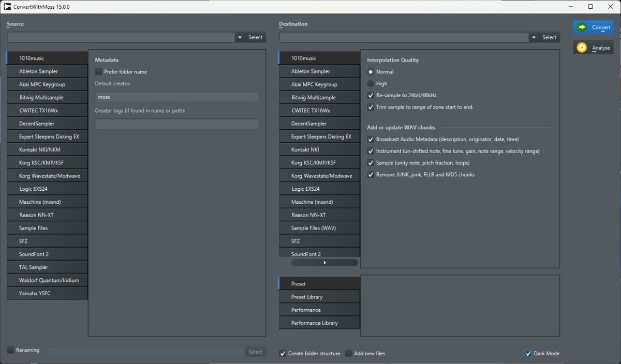The height and width of the screenshot is (364, 621).
Task: Toggle Dark Mode off
Action: [x=528, y=354]
